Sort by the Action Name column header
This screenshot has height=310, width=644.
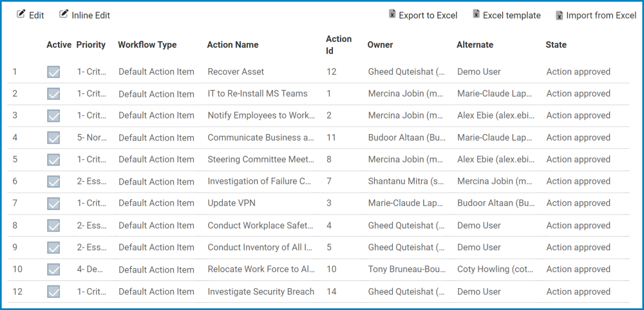232,45
